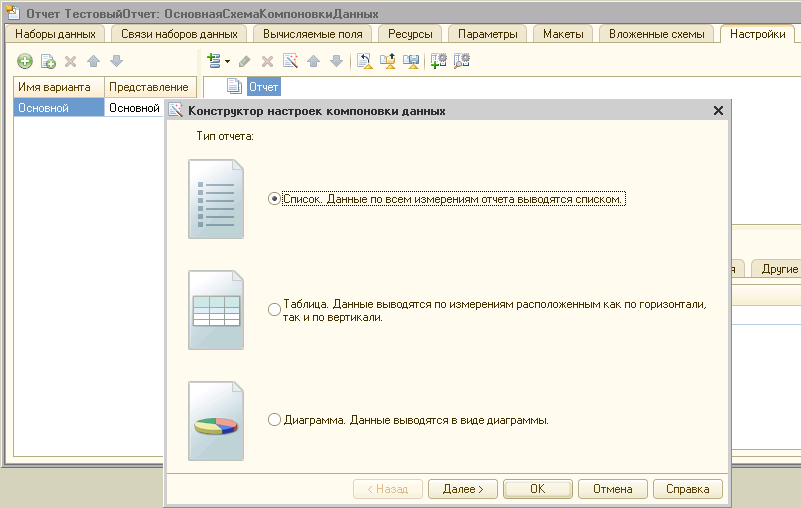Select the Основной row under Имя варианта
This screenshot has height=508, width=801.
[x=59, y=108]
